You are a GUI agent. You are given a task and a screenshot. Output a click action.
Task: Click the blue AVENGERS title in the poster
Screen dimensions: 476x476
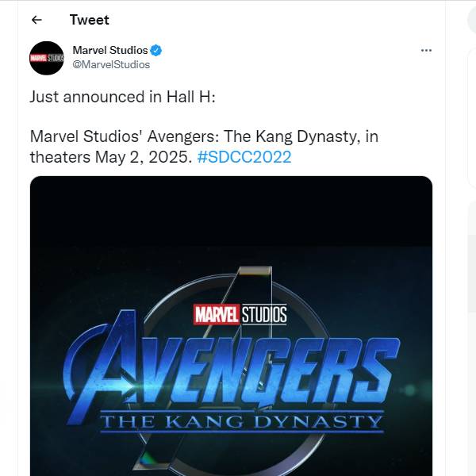coord(231,367)
